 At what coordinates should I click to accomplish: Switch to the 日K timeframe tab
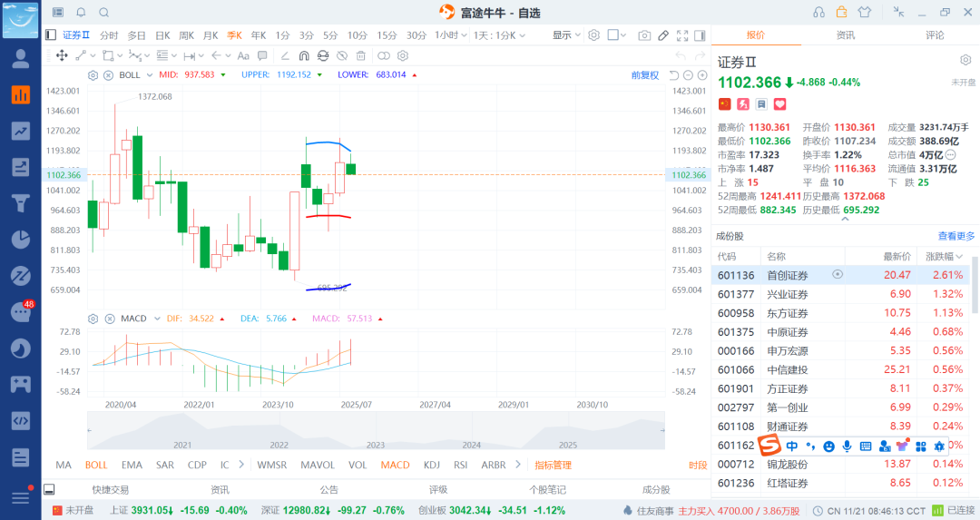point(162,35)
